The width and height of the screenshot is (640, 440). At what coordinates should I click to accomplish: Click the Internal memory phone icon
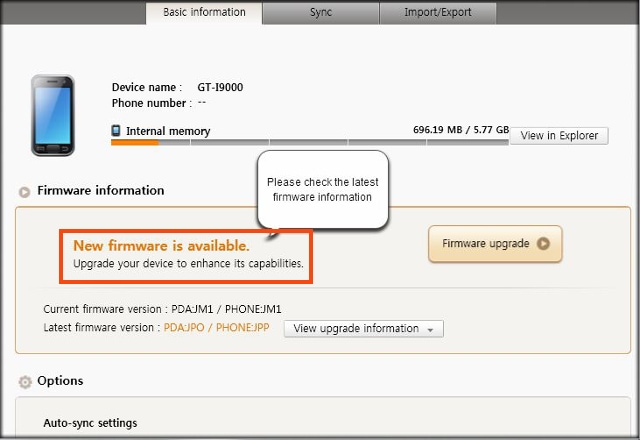(116, 131)
